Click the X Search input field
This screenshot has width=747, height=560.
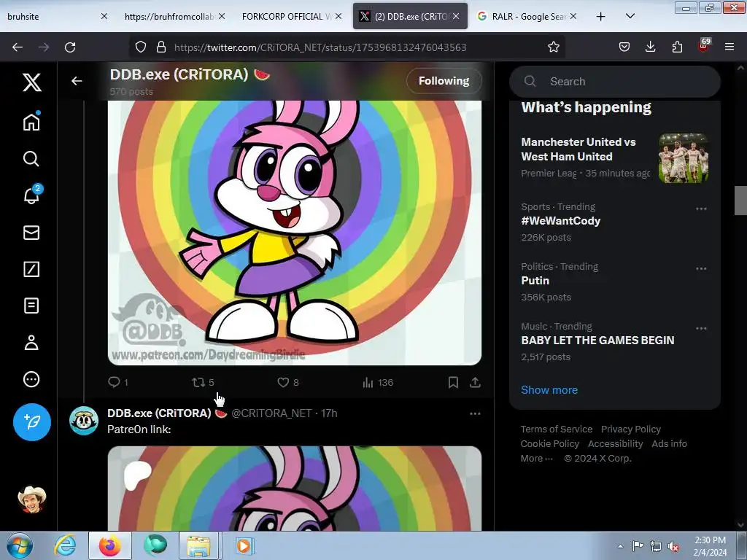coord(614,82)
